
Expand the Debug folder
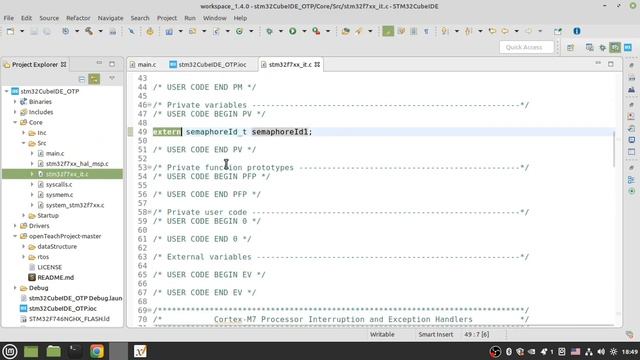(15, 288)
